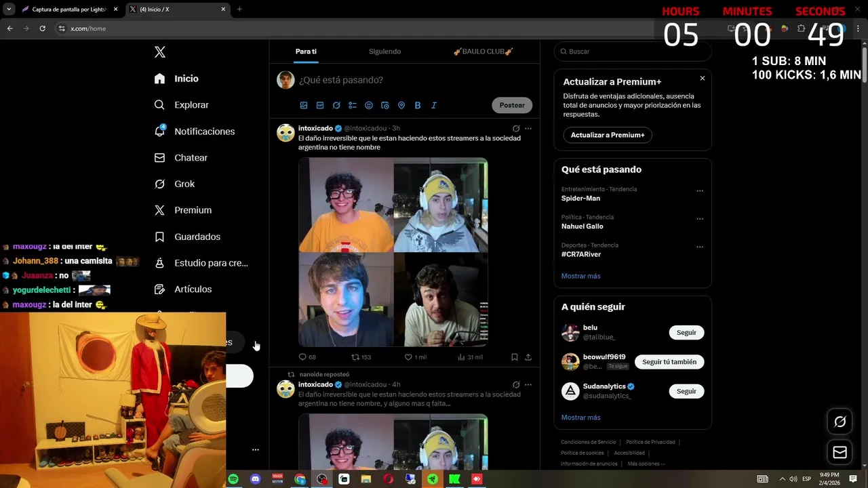The height and width of the screenshot is (488, 868).
Task: Switch to Captura de pantalla Lightshot browser tab
Action: (x=70, y=9)
